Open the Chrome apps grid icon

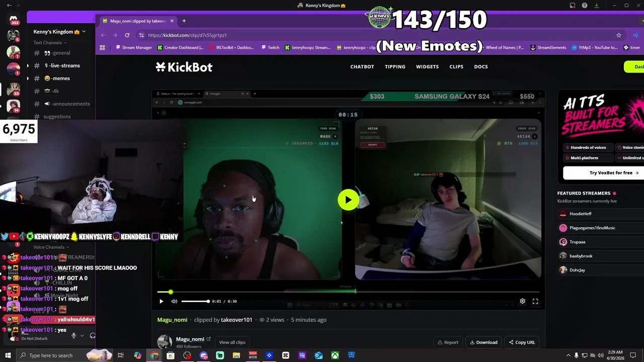(102, 48)
